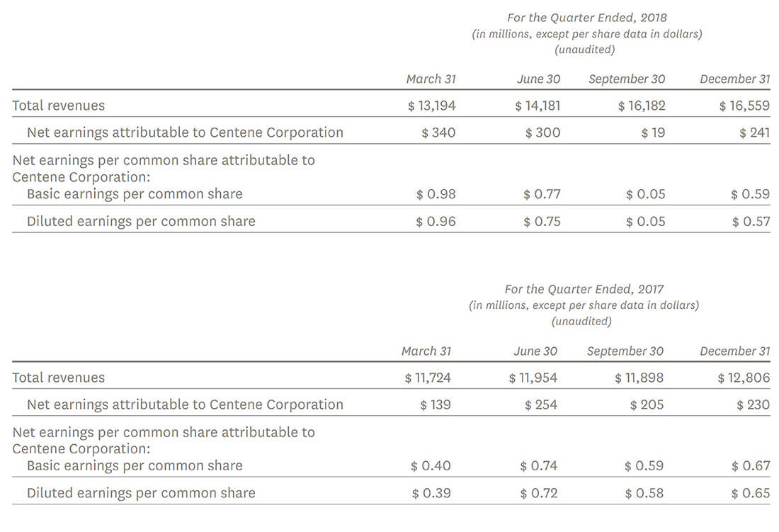Select 2017 June net earnings $254
Image resolution: width=779 pixels, height=532 pixels.
(x=541, y=404)
